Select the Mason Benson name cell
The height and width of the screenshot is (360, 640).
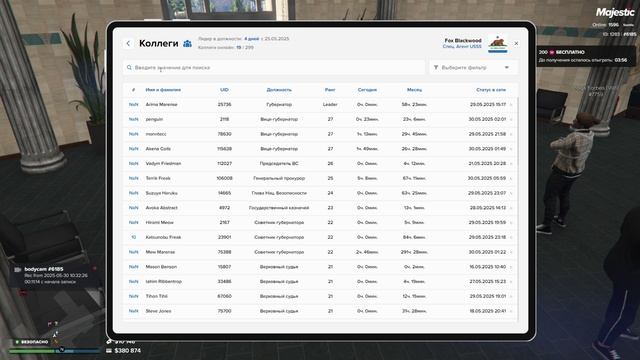click(x=161, y=267)
